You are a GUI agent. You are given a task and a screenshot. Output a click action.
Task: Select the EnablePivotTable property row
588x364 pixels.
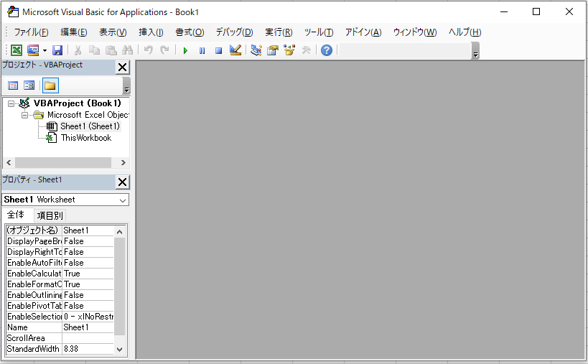[x=60, y=306]
